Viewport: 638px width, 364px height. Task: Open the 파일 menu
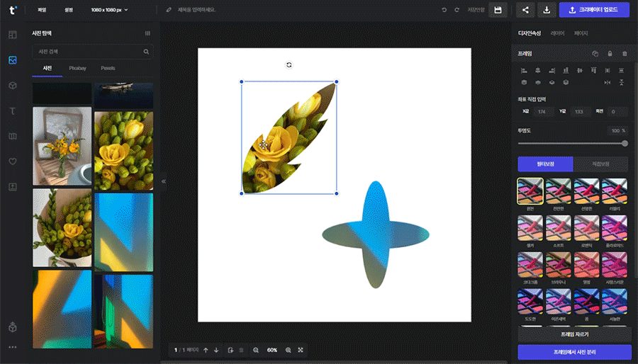tap(43, 10)
